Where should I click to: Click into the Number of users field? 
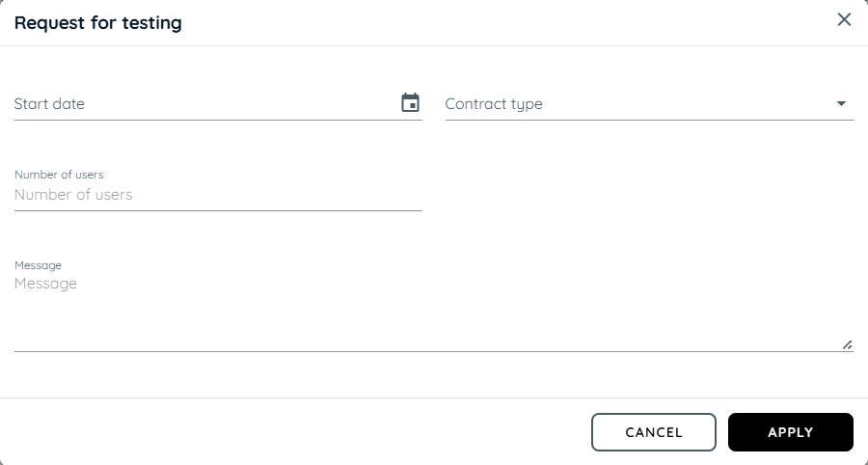pyautogui.click(x=218, y=195)
